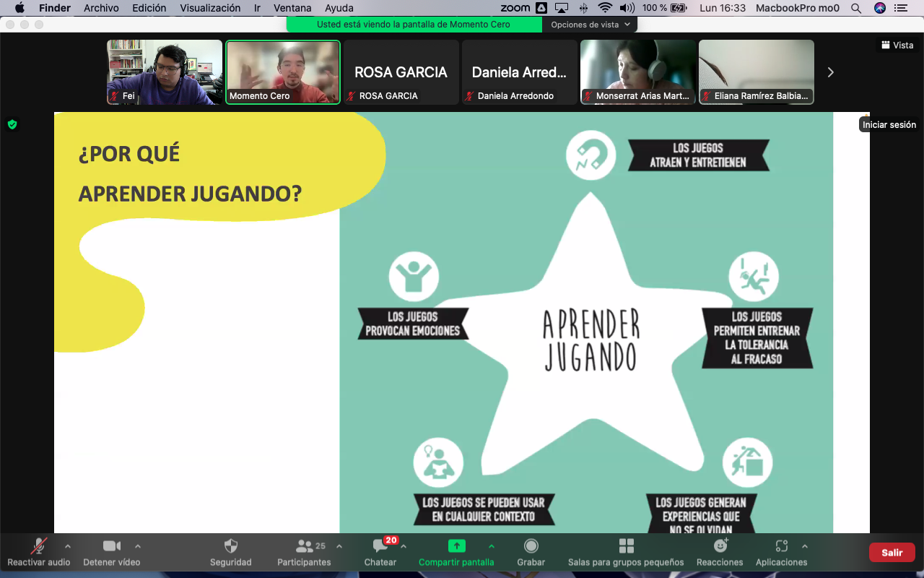This screenshot has width=924, height=578.
Task: Click the zoom menu bar status item
Action: (515, 8)
